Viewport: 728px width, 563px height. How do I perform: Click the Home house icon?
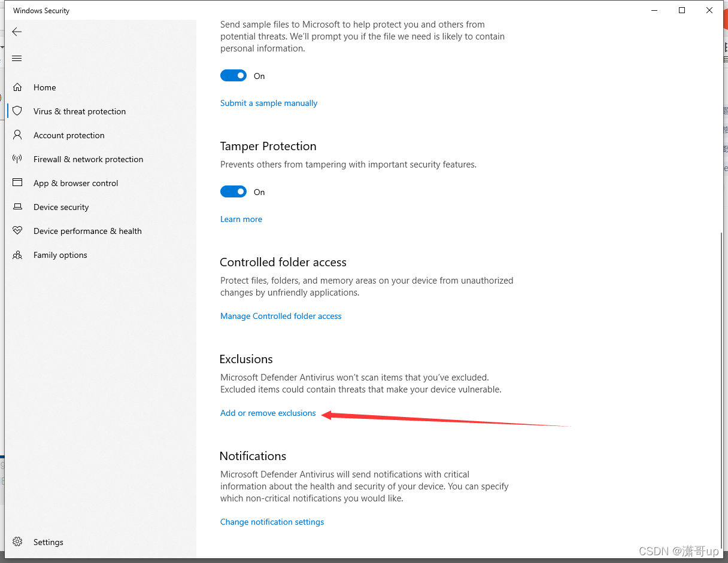17,87
